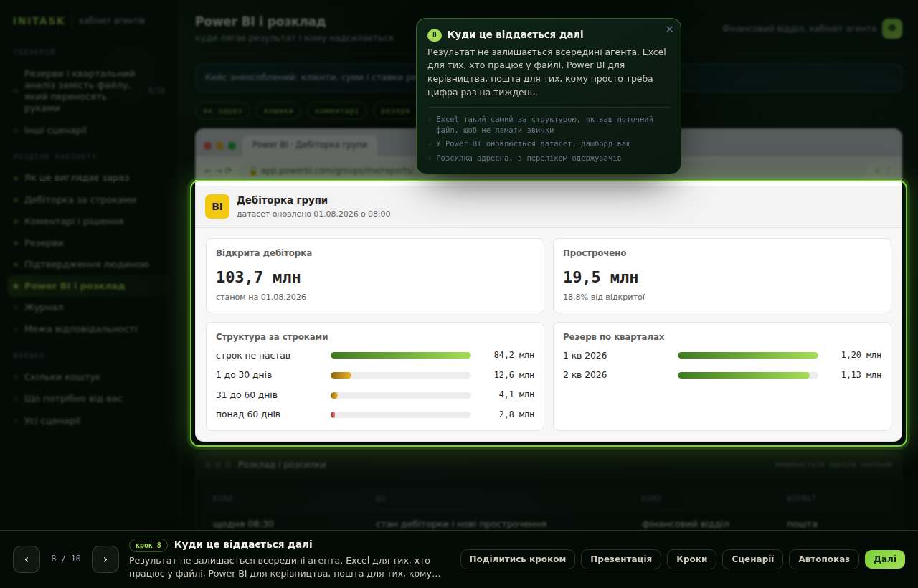Expand the Кроки steps list
This screenshot has height=588, width=918.
[691, 559]
